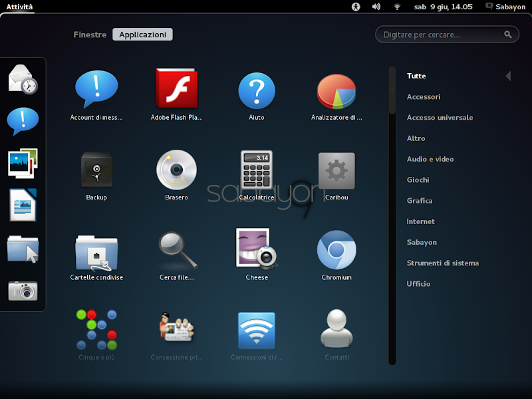The height and width of the screenshot is (399, 532).
Task: Show the Altro category
Action: pos(416,138)
